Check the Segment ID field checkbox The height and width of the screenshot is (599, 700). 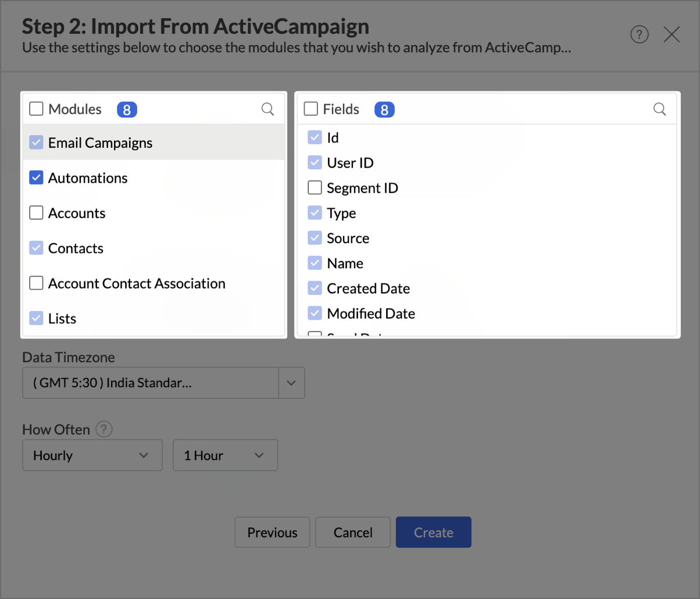point(315,188)
